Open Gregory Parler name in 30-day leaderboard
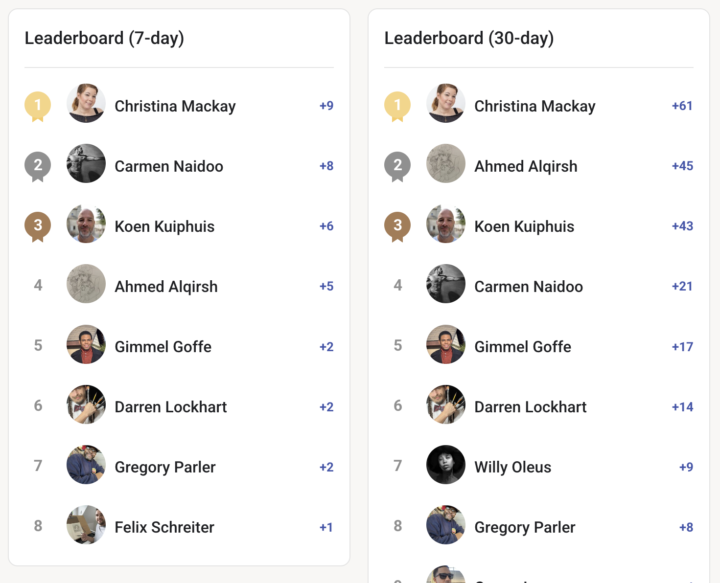This screenshot has width=720, height=583. point(525,527)
